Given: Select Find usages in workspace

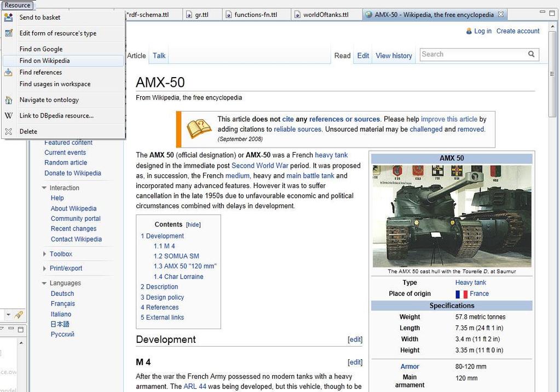Looking at the screenshot, I should coord(63,84).
